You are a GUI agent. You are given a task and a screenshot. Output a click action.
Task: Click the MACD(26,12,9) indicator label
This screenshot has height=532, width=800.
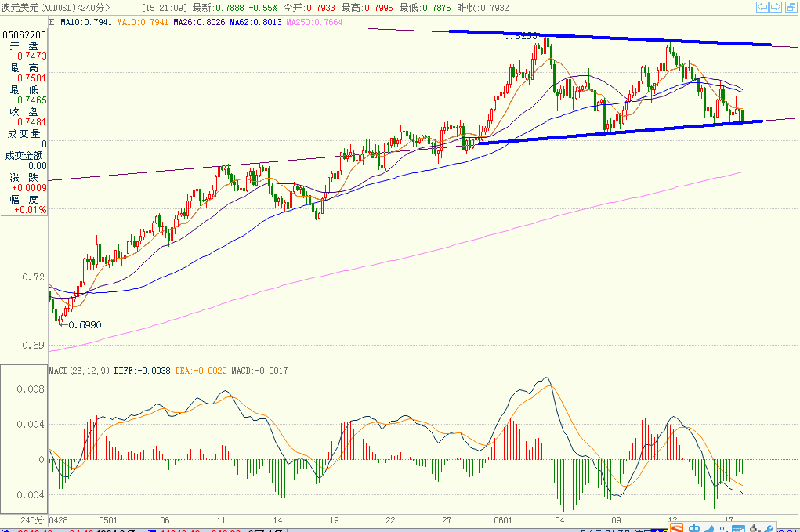pyautogui.click(x=79, y=371)
